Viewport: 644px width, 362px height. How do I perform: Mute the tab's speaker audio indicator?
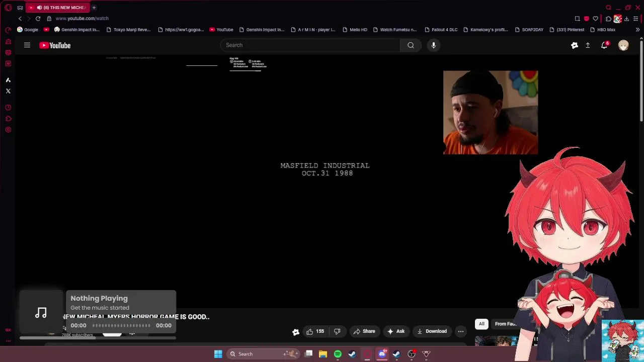click(x=39, y=8)
